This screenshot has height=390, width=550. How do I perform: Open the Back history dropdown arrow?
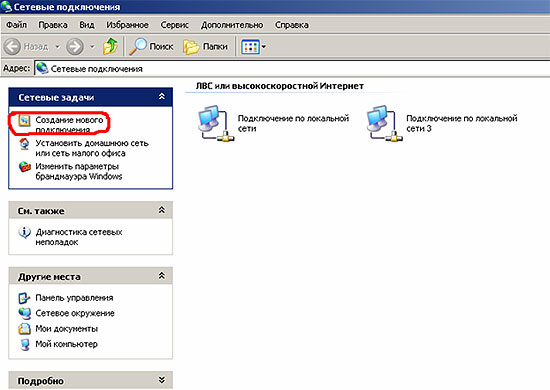[57, 46]
